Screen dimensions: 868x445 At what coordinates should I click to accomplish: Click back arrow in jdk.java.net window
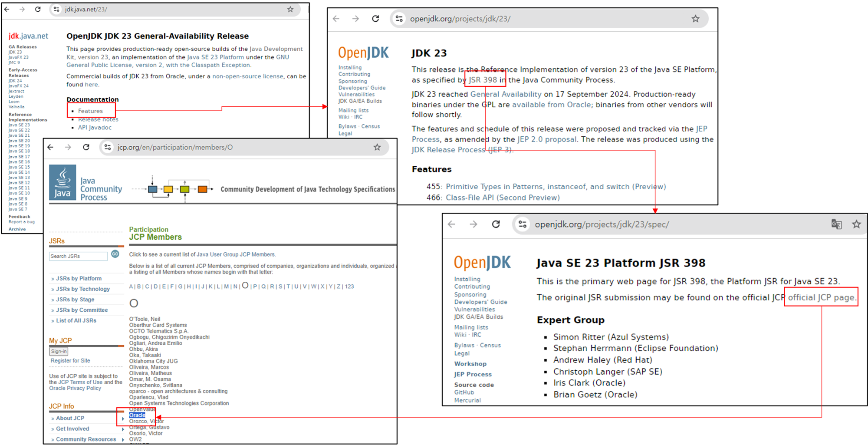coord(7,9)
